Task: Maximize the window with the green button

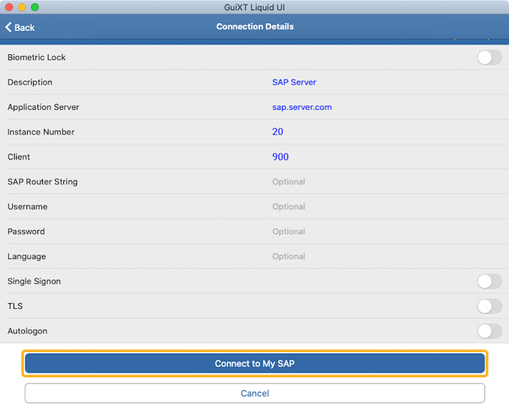Action: (x=35, y=7)
